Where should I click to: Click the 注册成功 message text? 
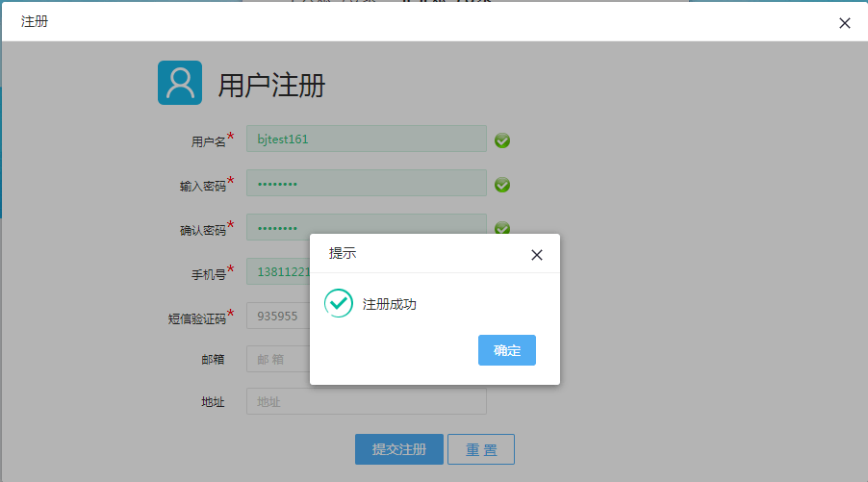(x=389, y=304)
